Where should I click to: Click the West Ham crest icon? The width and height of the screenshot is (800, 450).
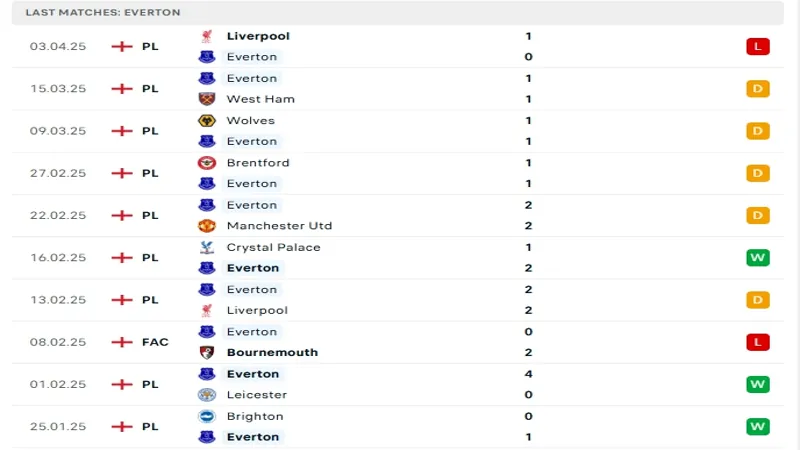pyautogui.click(x=207, y=99)
